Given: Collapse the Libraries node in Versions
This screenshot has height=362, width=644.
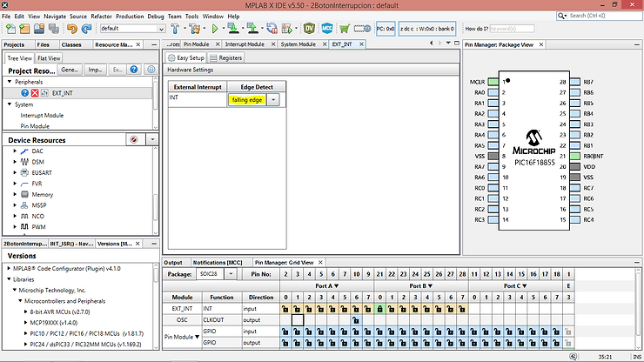Looking at the screenshot, I should point(9,279).
